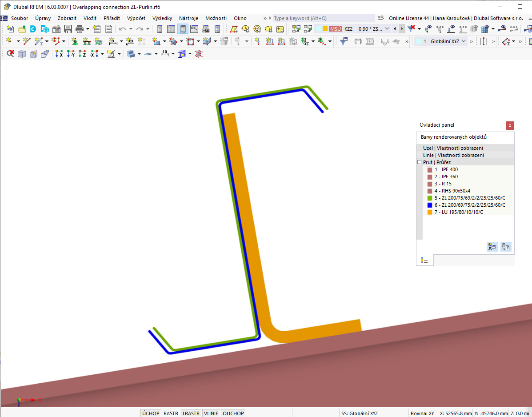Click blue swatch for section 6 ZL 200/69/75
Viewport: 532px width, 417px height.
(429, 205)
